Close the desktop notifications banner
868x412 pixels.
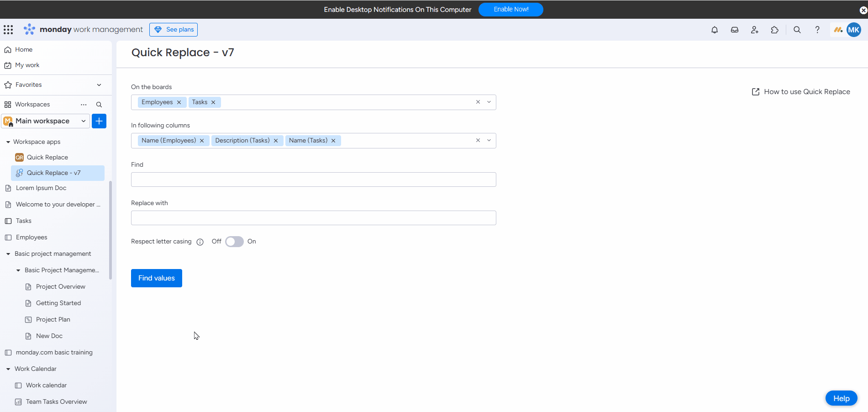pyautogui.click(x=863, y=10)
